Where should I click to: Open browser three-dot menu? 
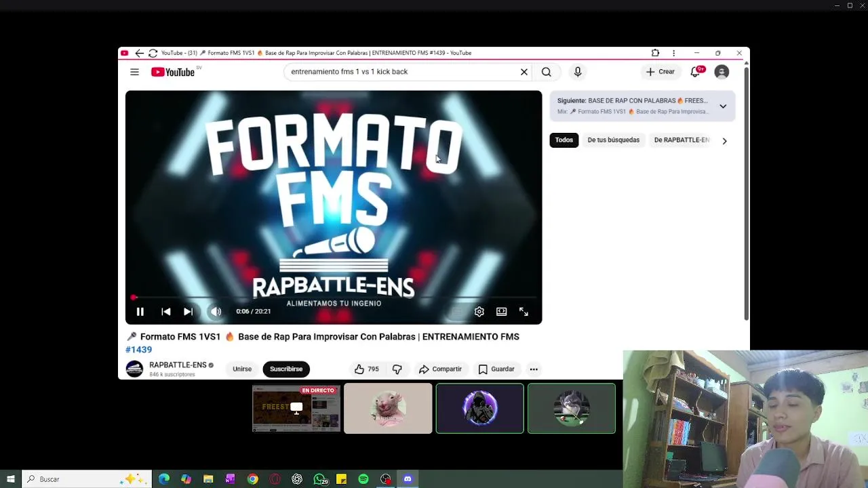pos(673,53)
